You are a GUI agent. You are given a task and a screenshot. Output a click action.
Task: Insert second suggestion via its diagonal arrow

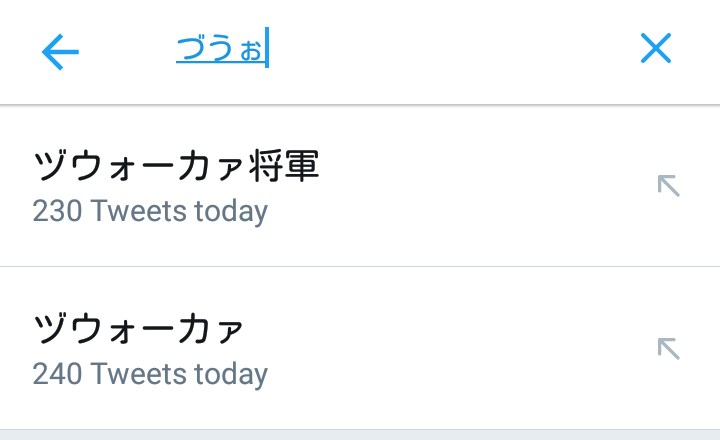point(668,348)
